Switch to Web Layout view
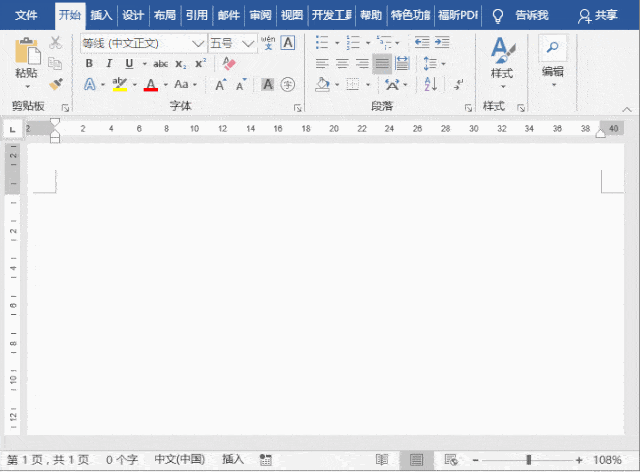The width and height of the screenshot is (640, 472). tap(451, 460)
